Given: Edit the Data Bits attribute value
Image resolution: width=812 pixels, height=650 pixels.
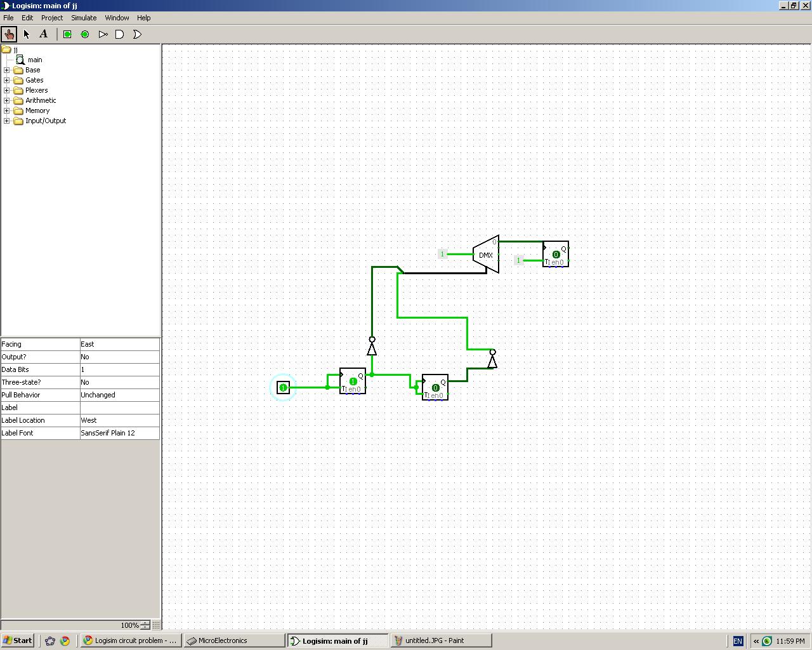Looking at the screenshot, I should coord(119,369).
